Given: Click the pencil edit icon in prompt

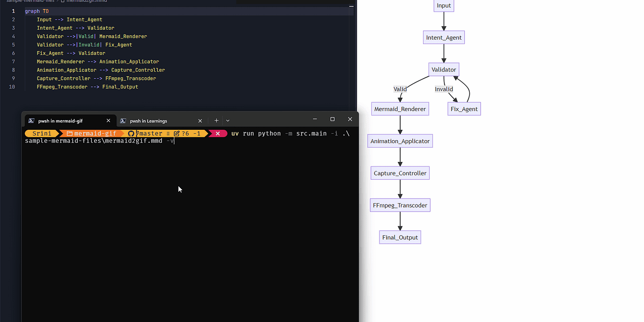Looking at the screenshot, I should 177,134.
